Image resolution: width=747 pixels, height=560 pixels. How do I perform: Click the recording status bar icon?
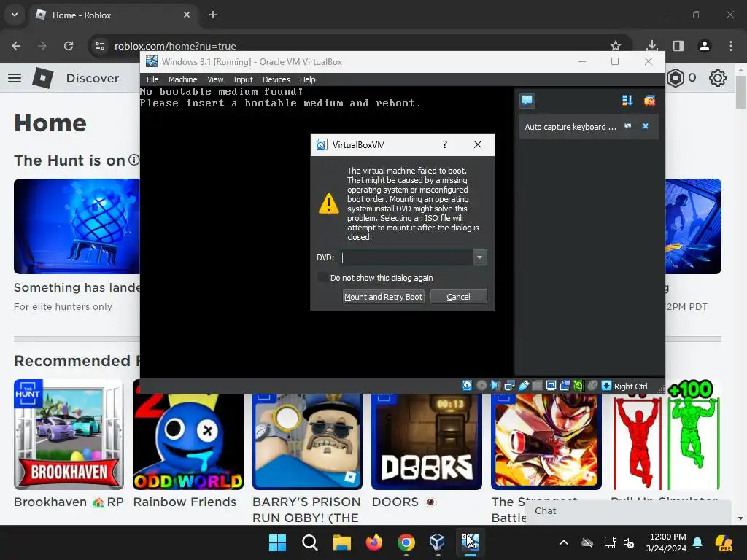point(565,386)
